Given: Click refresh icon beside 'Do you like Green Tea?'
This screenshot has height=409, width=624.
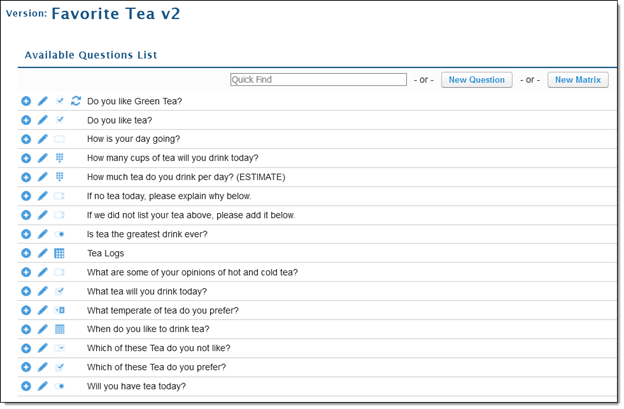Looking at the screenshot, I should (76, 101).
